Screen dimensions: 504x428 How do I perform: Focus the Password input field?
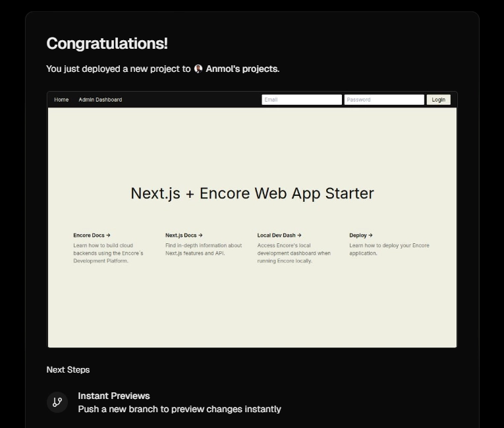(x=384, y=100)
